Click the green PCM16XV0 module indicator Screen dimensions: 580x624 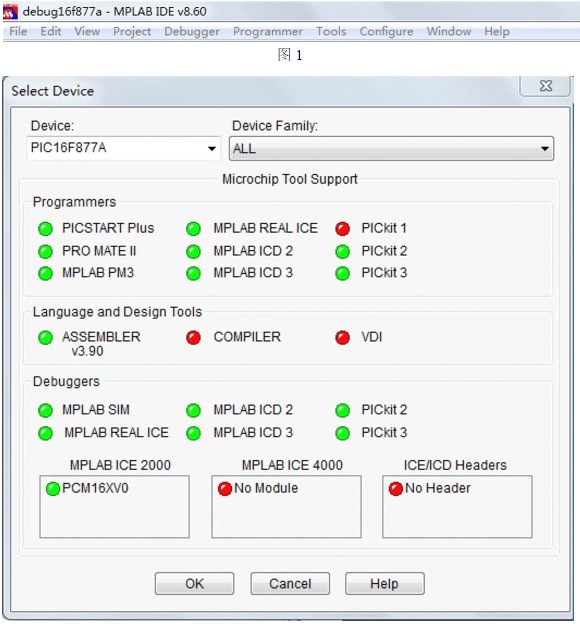point(53,489)
